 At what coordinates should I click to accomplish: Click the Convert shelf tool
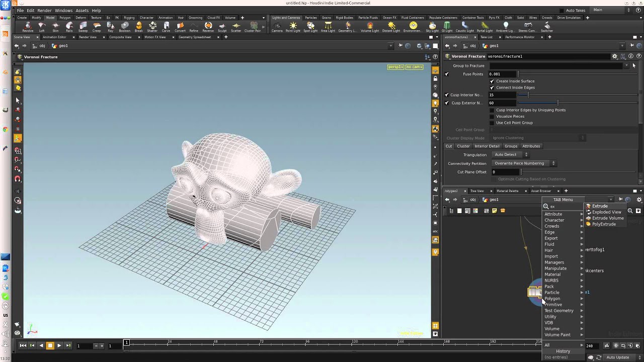pyautogui.click(x=180, y=27)
